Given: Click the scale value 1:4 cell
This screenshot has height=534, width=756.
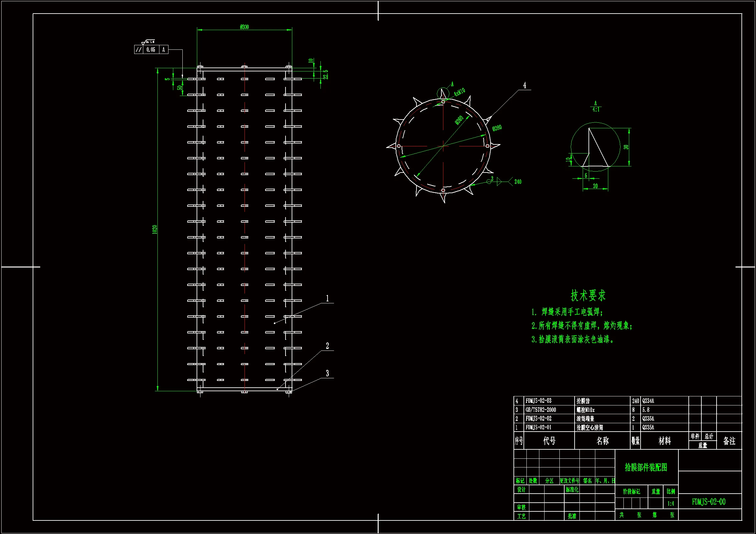Looking at the screenshot, I should pyautogui.click(x=671, y=503).
